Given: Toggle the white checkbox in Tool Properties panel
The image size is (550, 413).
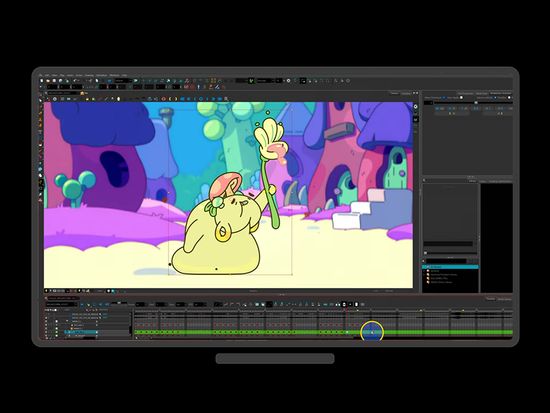Looking at the screenshot, I should click(x=461, y=98).
